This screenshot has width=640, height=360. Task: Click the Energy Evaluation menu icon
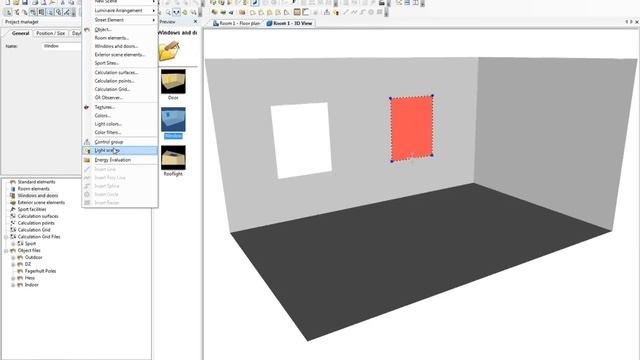pyautogui.click(x=87, y=160)
